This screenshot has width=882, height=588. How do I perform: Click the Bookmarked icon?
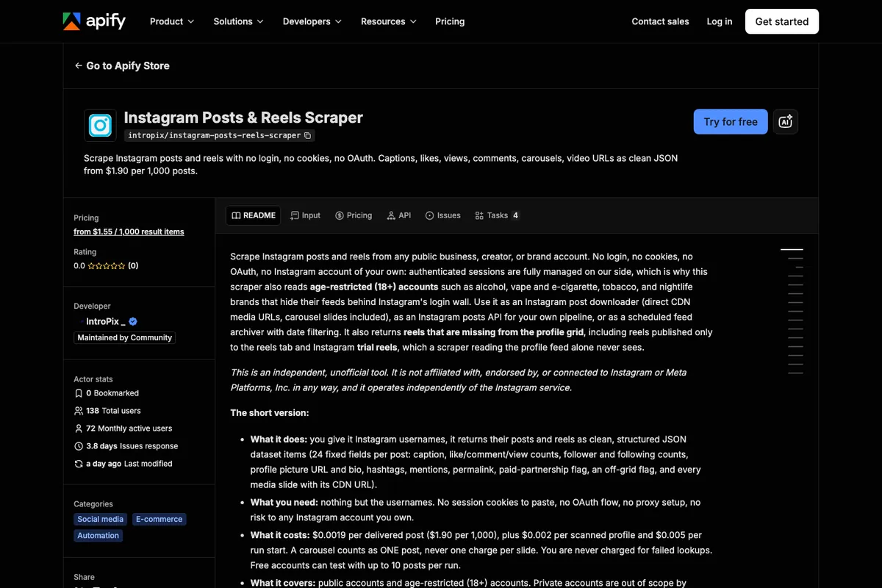(x=79, y=393)
